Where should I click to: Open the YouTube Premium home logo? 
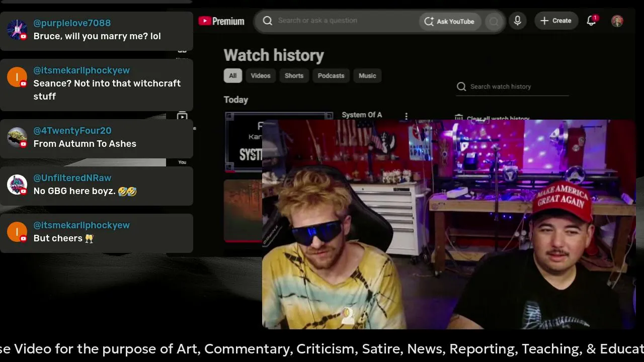(221, 21)
